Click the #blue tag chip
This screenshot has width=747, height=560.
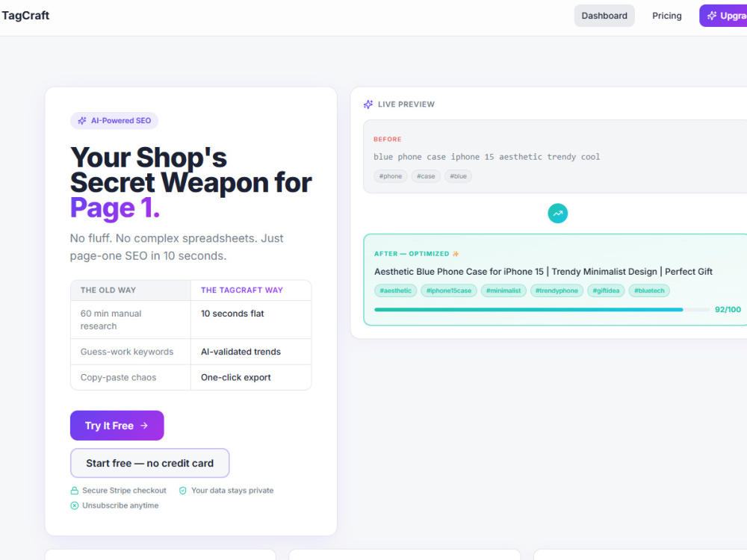tap(459, 176)
